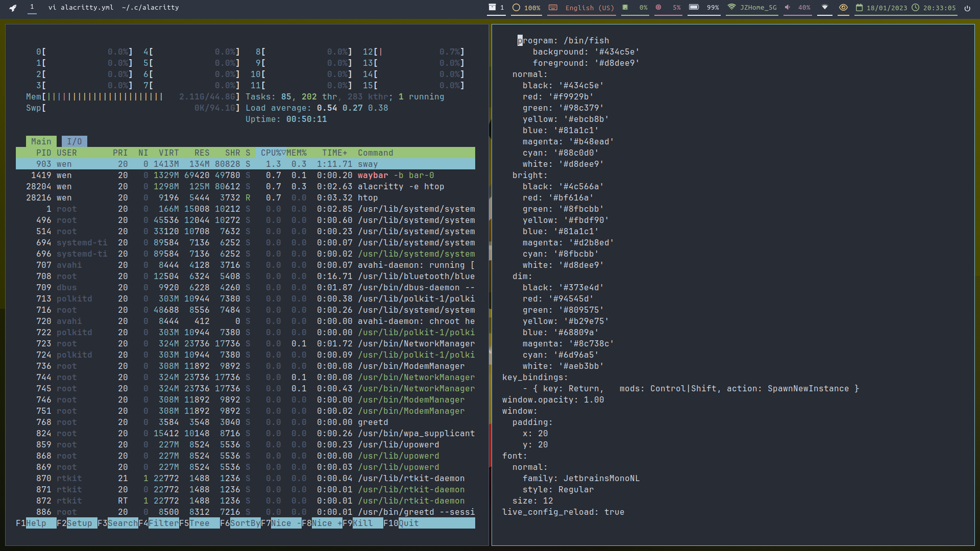Click the Uptime value 00:50:11
Viewport: 980px width, 551px height.
[x=307, y=119]
